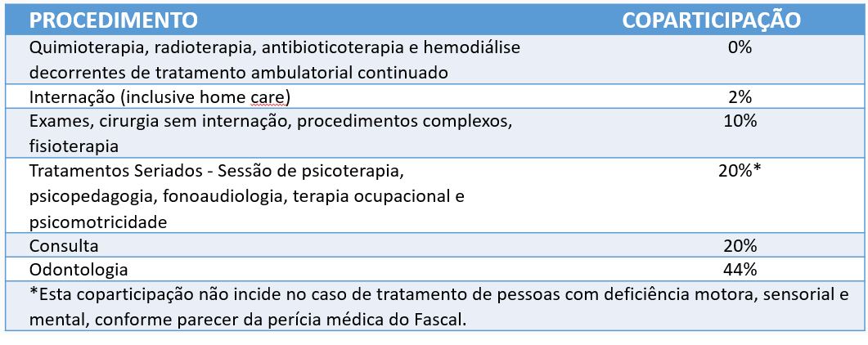
Task: Click the 0% coparticipation value
Action: (740, 47)
